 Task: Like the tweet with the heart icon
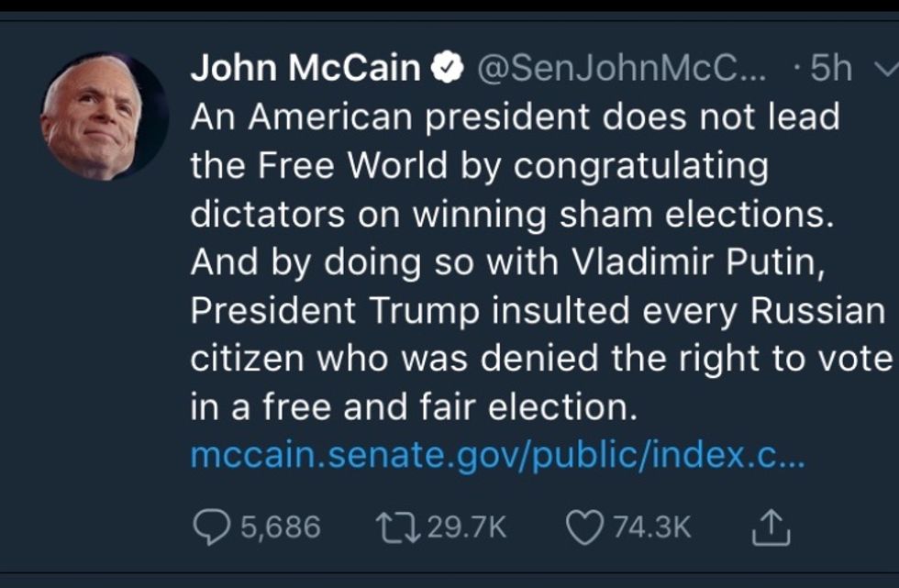582,526
